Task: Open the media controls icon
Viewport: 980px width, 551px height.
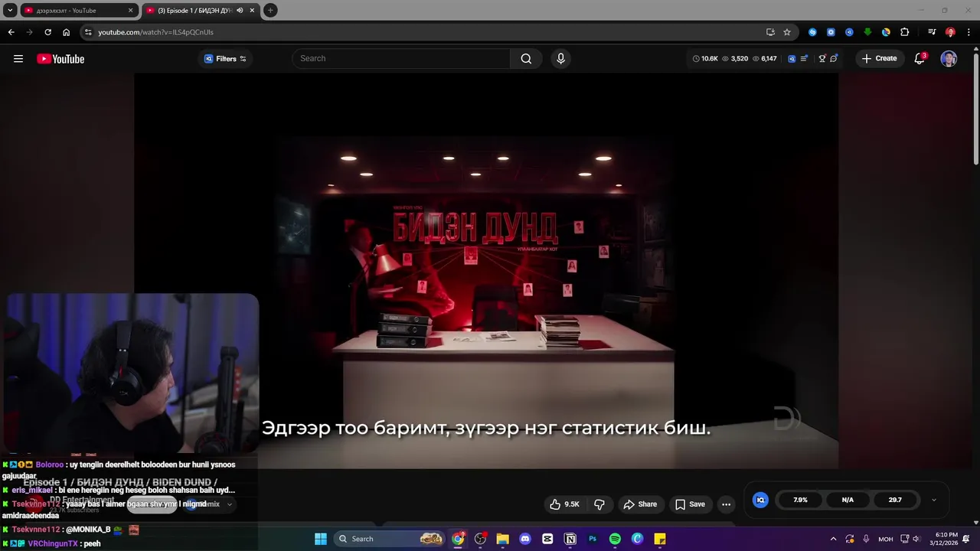Action: click(x=932, y=32)
